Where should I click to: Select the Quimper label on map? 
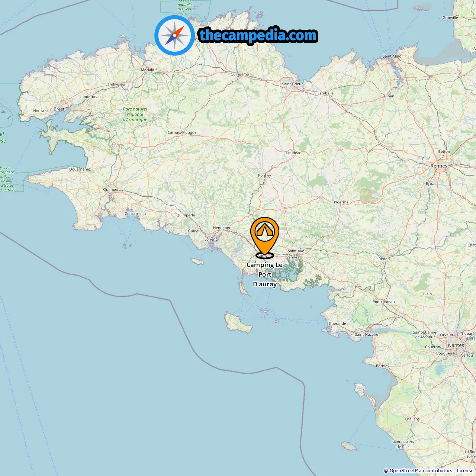tap(111, 190)
